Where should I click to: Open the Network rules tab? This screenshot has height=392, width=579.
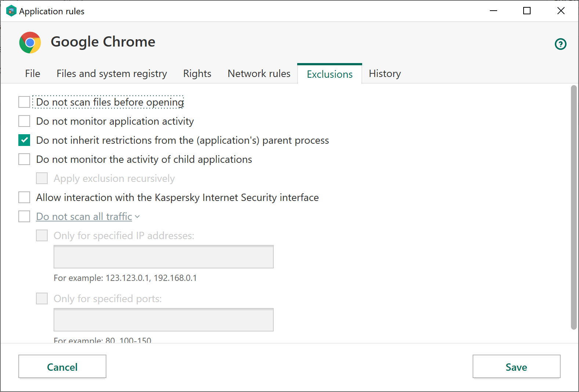coord(259,74)
